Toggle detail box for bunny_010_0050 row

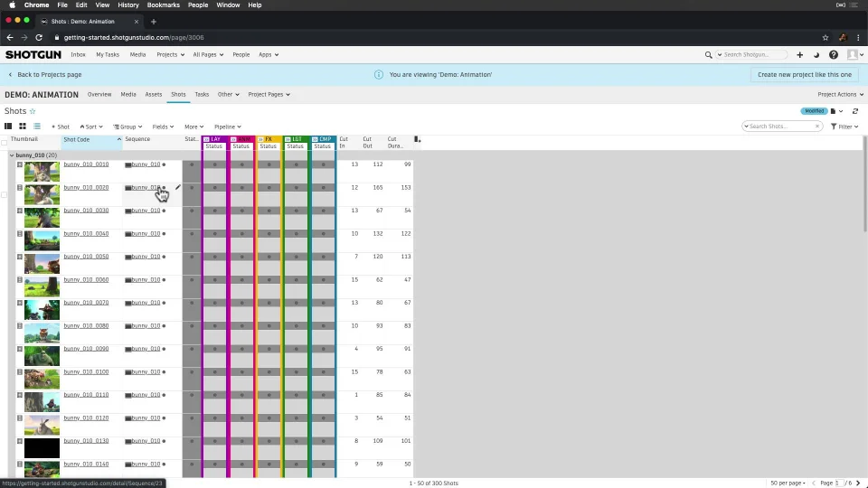coord(19,257)
